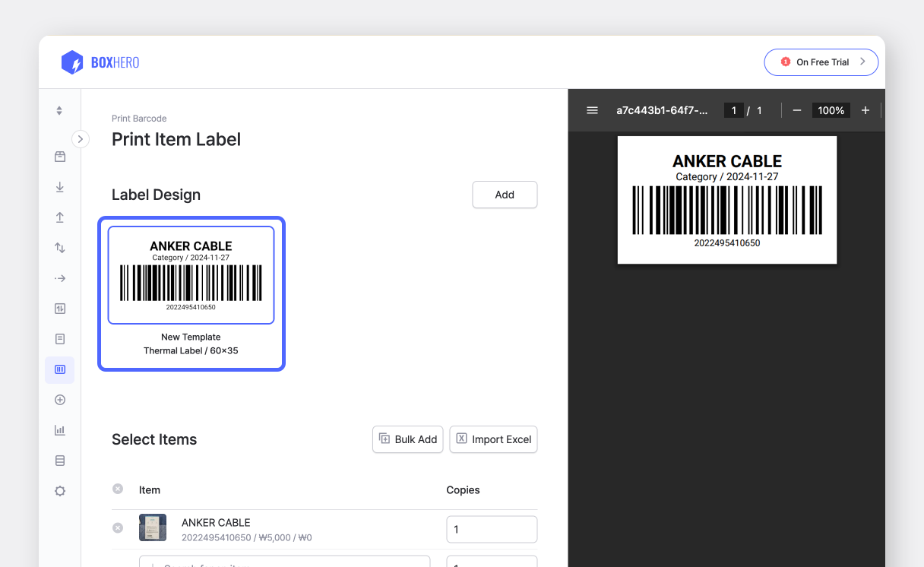
Task: Click the circled plus sidebar icon
Action: (60, 400)
